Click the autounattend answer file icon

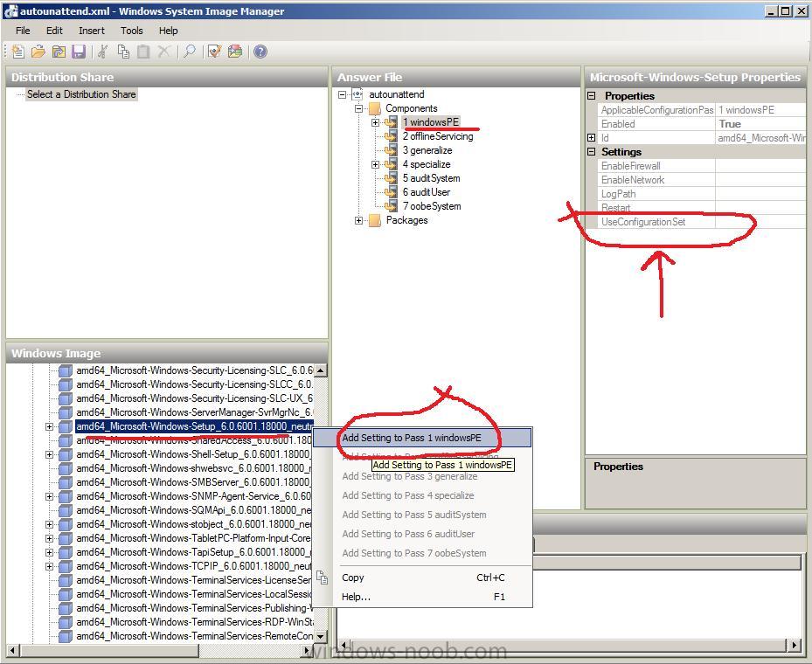[x=357, y=94]
